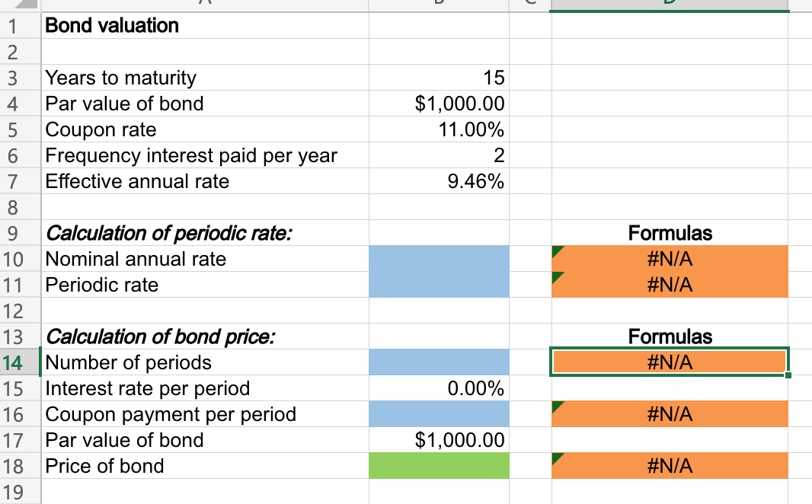
Task: Select the green Price of bond cell
Action: [439, 465]
